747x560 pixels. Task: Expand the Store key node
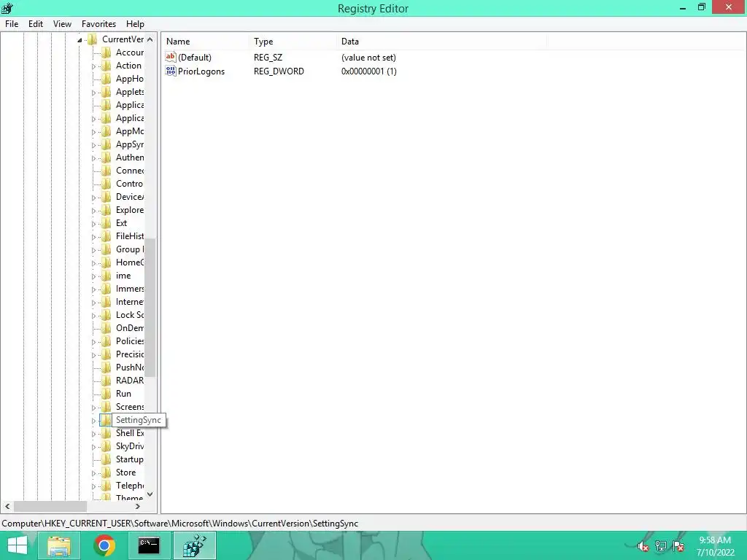[93, 473]
